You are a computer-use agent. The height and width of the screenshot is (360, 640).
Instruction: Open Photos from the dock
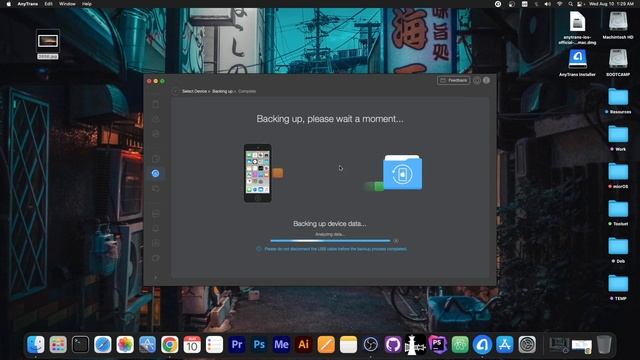coord(125,344)
